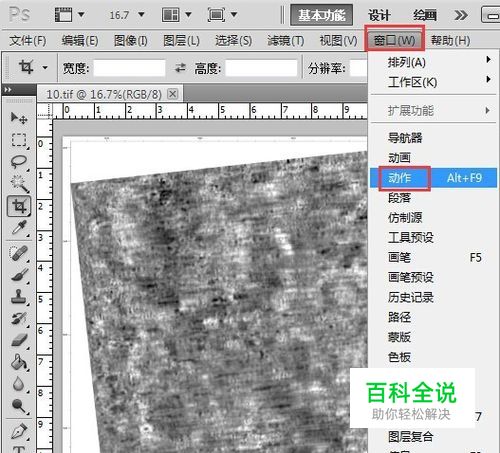The image size is (500, 453).
Task: Choose 蒙版 in the Window menu
Action: (x=433, y=337)
